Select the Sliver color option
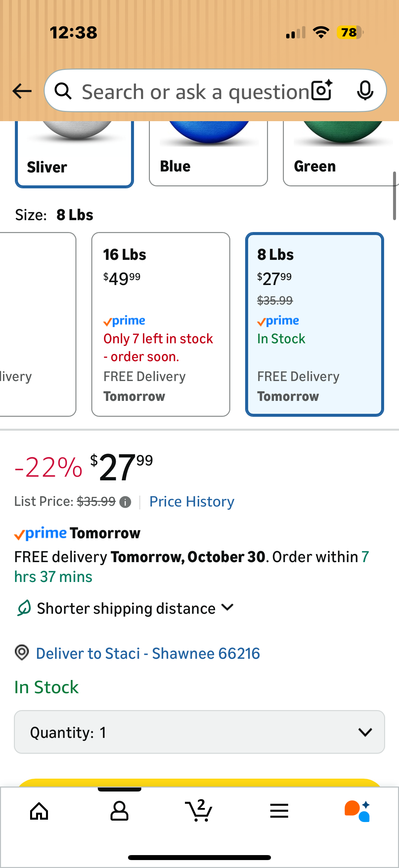Viewport: 399px width, 868px height. [74, 155]
